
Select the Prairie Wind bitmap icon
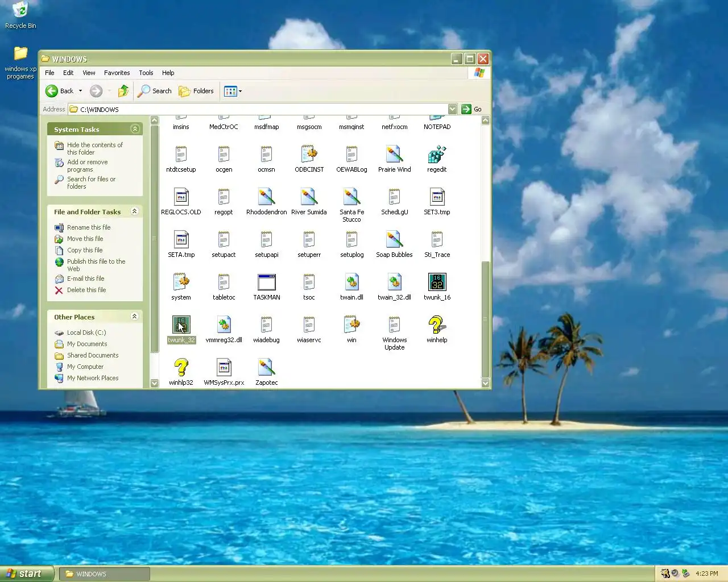[394, 154]
